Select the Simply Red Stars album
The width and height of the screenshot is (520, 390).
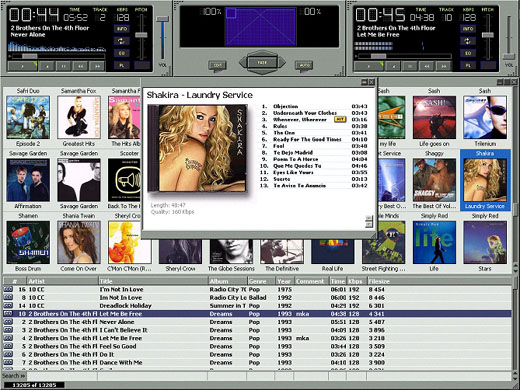click(485, 242)
